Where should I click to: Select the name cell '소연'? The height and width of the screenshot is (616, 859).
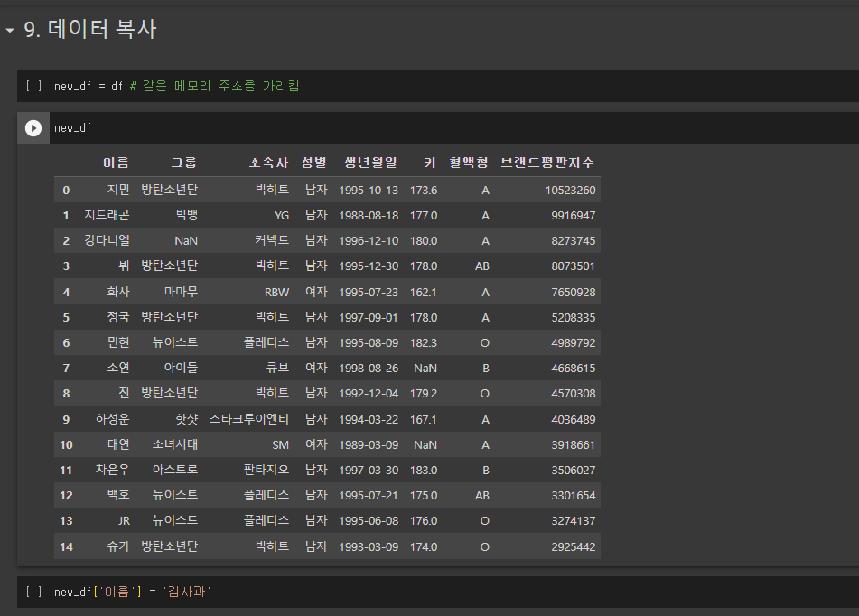pos(118,368)
